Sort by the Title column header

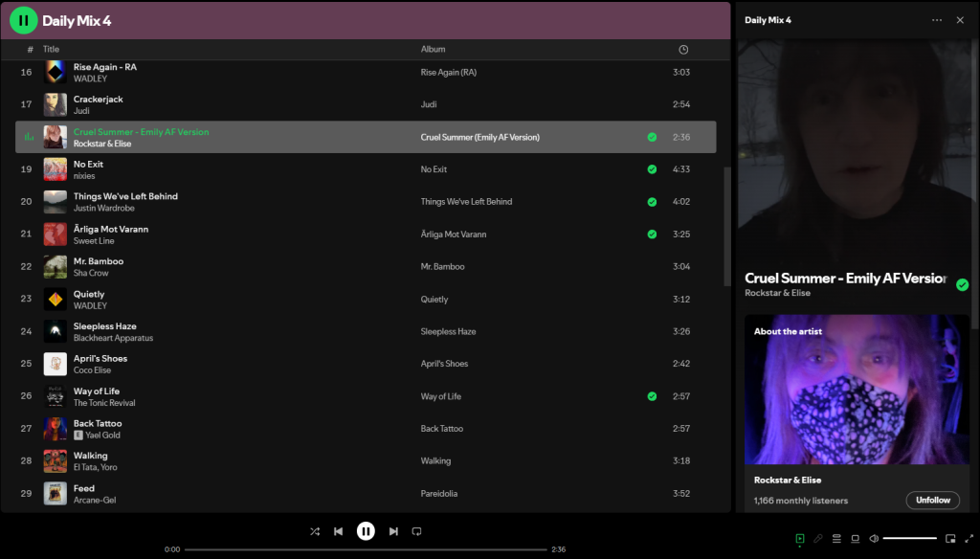[52, 49]
